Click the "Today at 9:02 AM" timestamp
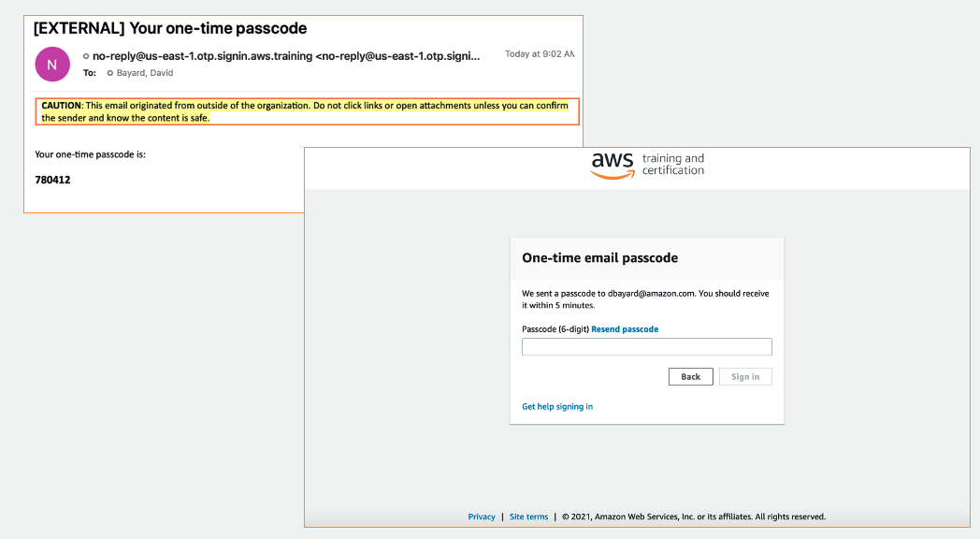Viewport: 980px width, 539px height. point(540,54)
